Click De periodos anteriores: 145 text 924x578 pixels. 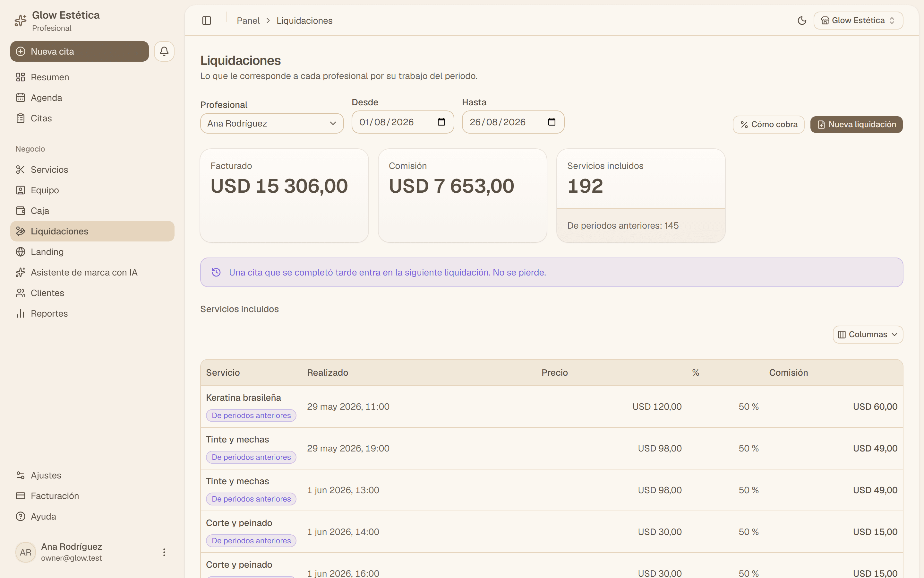(623, 225)
